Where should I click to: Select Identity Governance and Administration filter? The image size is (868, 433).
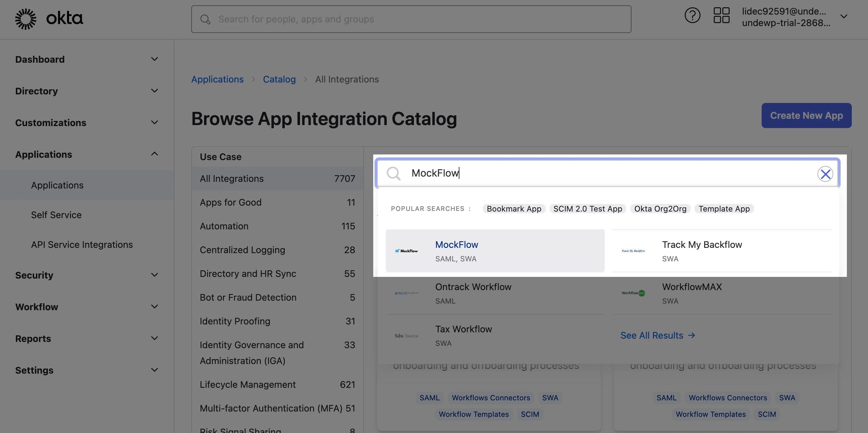[278, 353]
